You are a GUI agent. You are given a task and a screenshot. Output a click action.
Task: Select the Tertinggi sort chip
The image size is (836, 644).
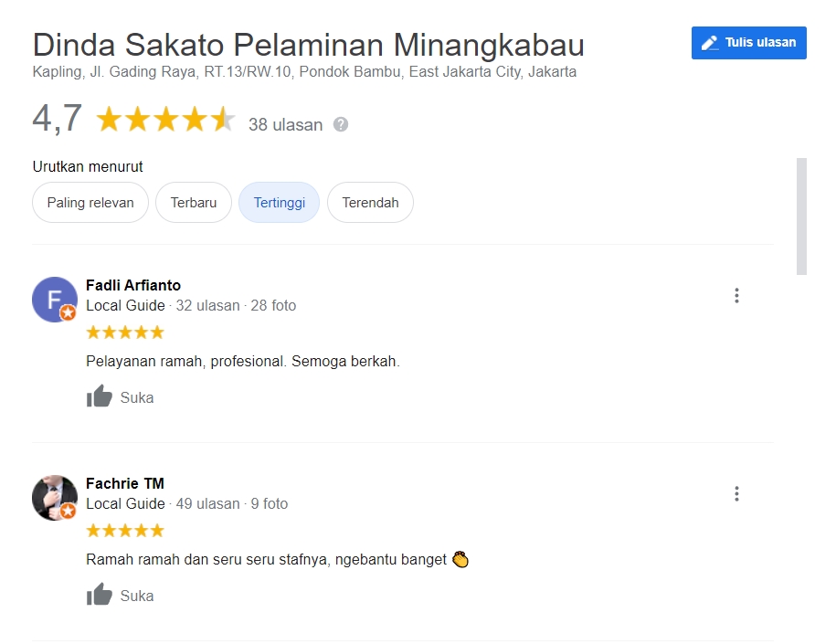(279, 203)
